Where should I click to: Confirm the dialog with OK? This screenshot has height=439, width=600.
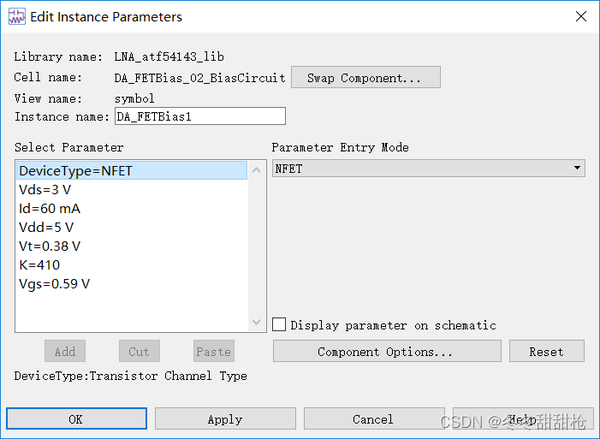pos(76,419)
